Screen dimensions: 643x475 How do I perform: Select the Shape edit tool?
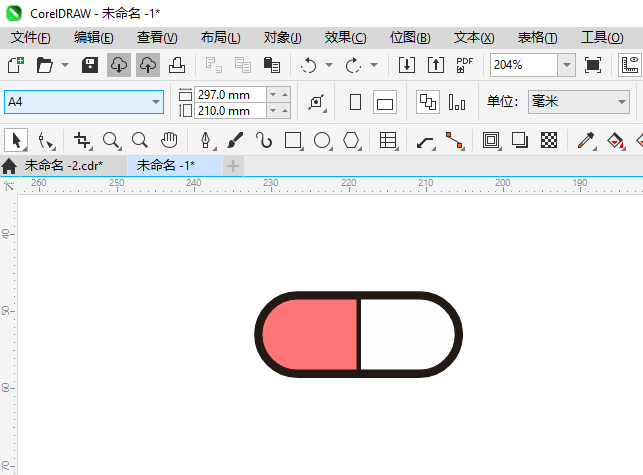click(x=46, y=140)
